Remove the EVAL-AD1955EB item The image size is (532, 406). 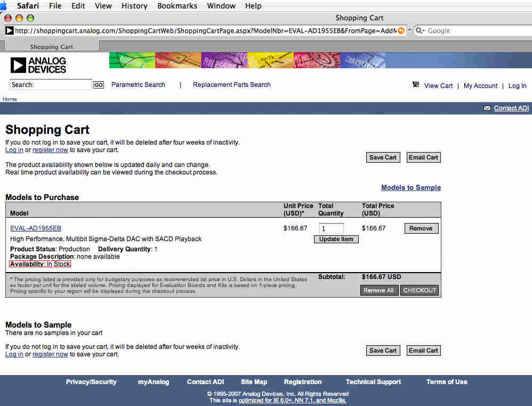point(422,228)
